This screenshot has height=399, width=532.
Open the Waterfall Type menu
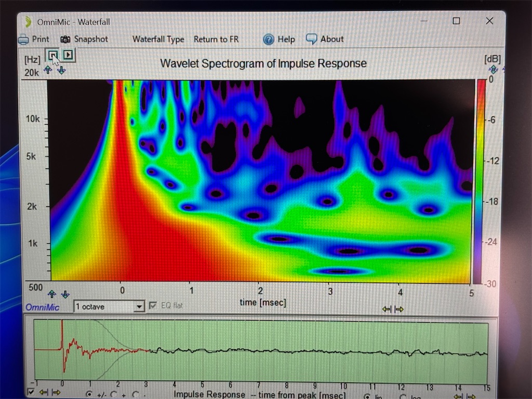click(158, 39)
